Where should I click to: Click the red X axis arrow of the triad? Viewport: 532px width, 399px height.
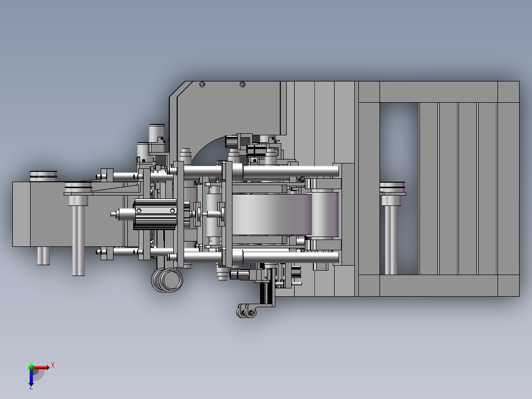coord(41,367)
